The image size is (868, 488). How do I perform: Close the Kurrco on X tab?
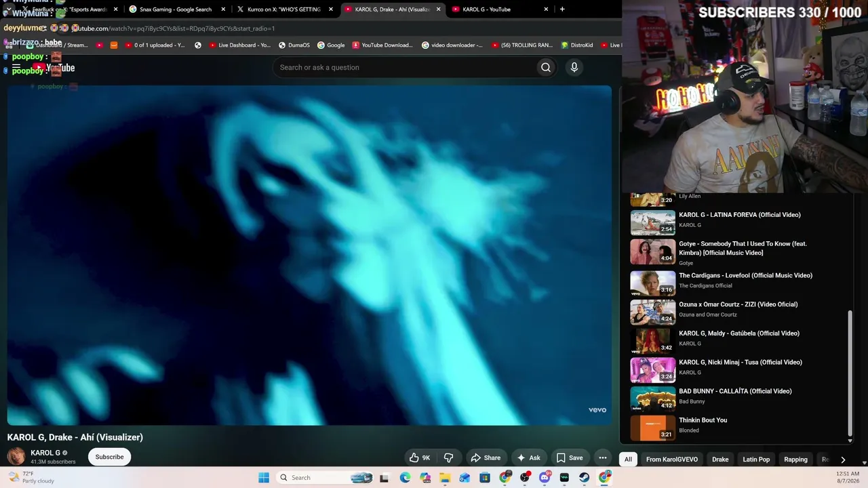coord(331,9)
